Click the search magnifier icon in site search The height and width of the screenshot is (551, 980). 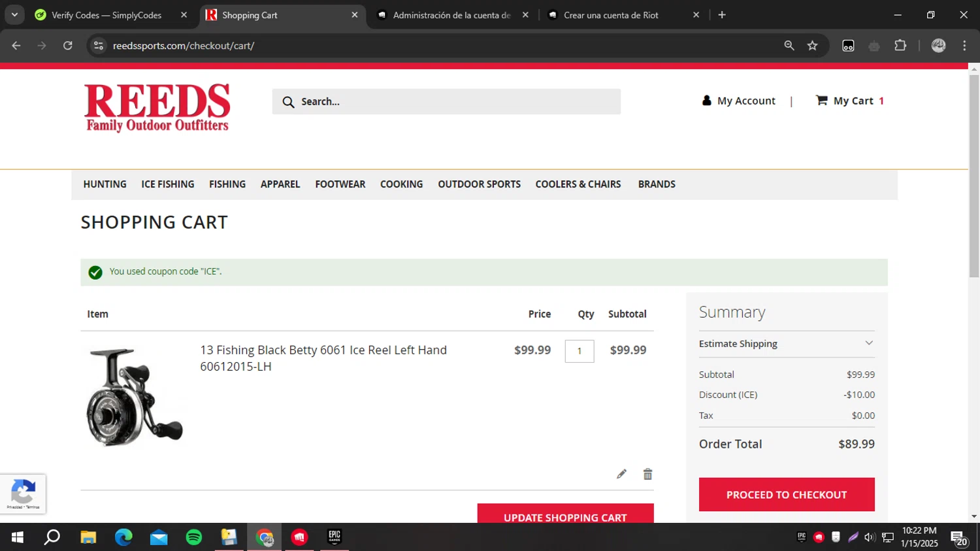pos(288,102)
